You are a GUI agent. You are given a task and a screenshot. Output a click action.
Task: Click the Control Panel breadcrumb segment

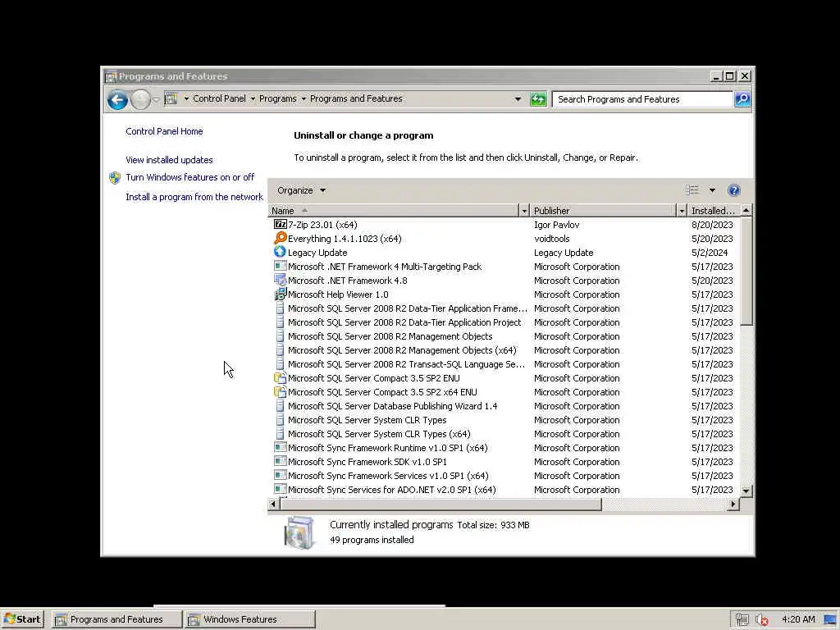pos(219,98)
